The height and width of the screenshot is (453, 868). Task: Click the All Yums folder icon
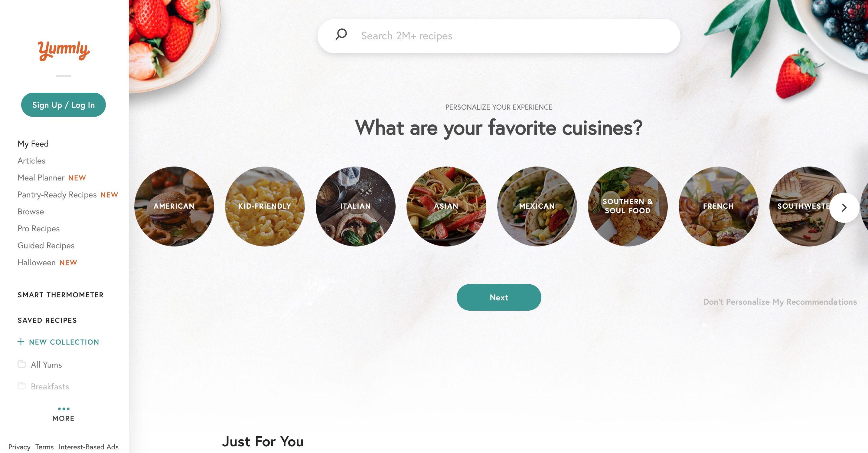click(x=22, y=364)
